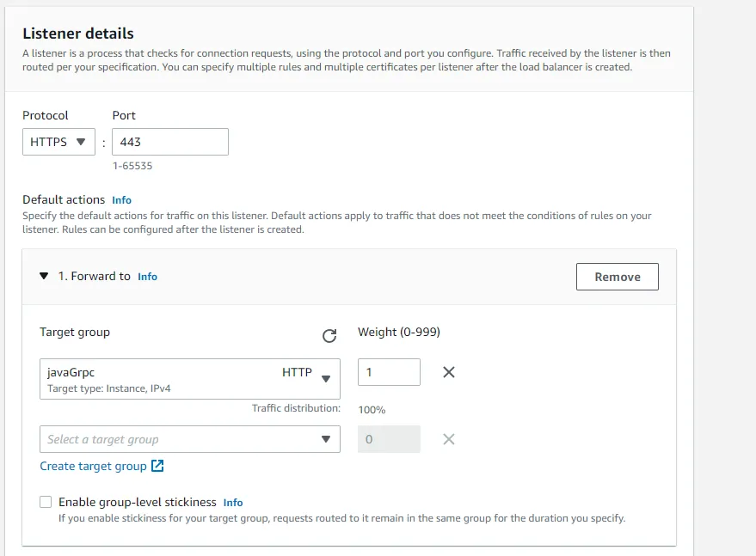Click the Enable group-level stickiness label

click(137, 502)
